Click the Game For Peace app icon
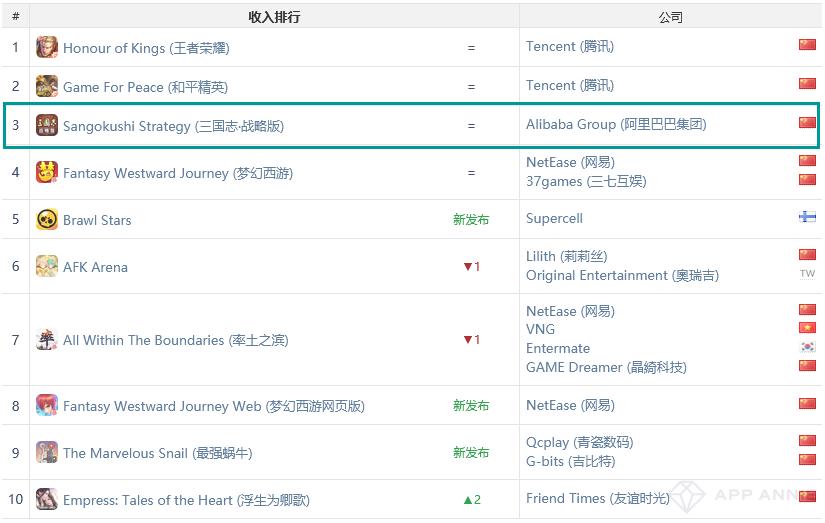Viewport: 825px width, 523px height. (47, 86)
